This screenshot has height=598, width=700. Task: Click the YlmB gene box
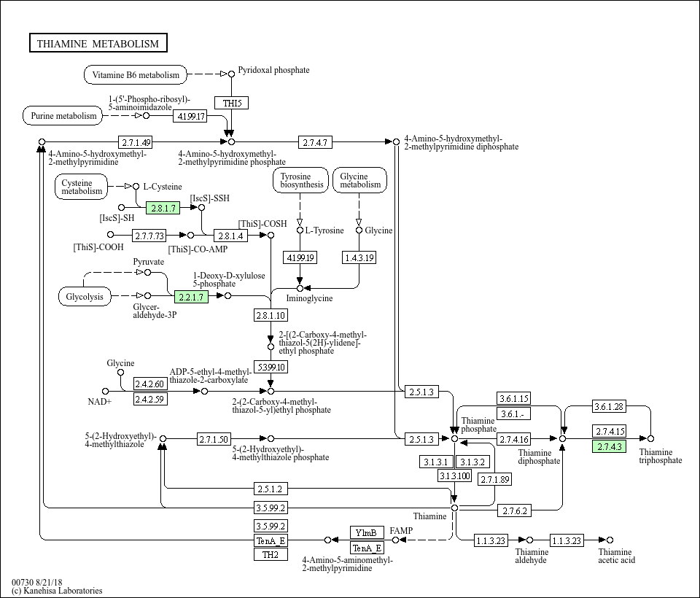tap(367, 532)
